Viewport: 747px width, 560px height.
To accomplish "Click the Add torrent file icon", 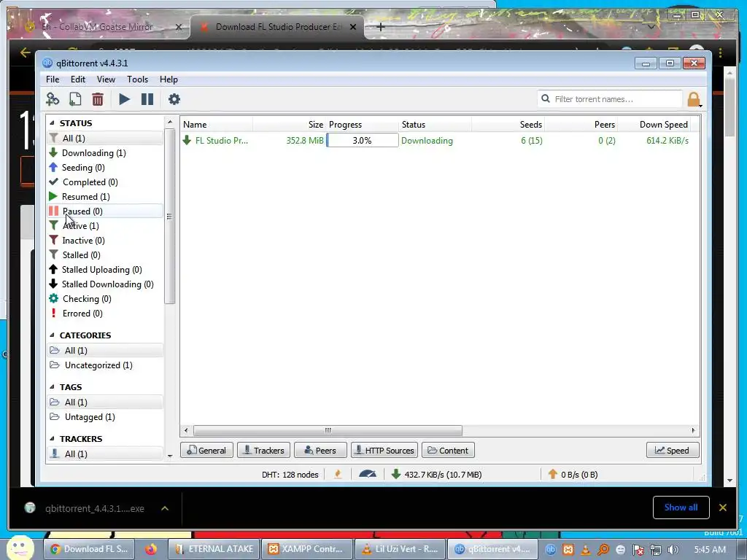I will (75, 99).
